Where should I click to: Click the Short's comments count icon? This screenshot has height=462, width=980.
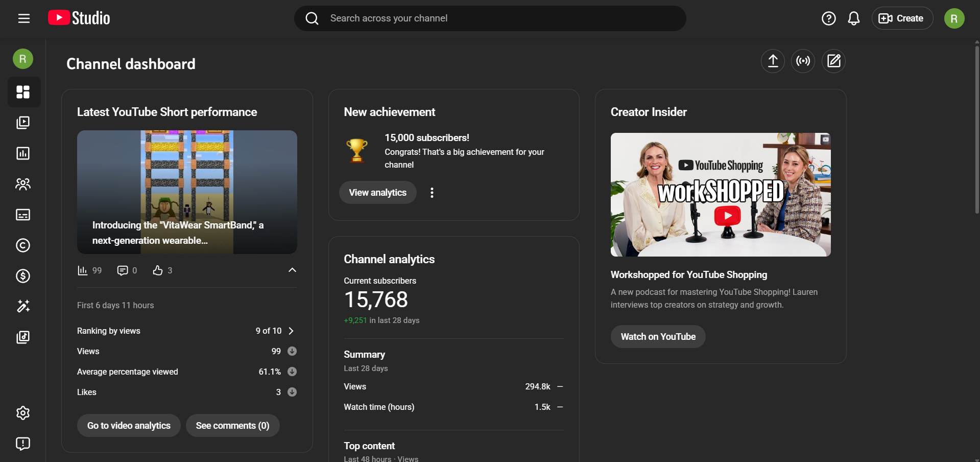(123, 270)
